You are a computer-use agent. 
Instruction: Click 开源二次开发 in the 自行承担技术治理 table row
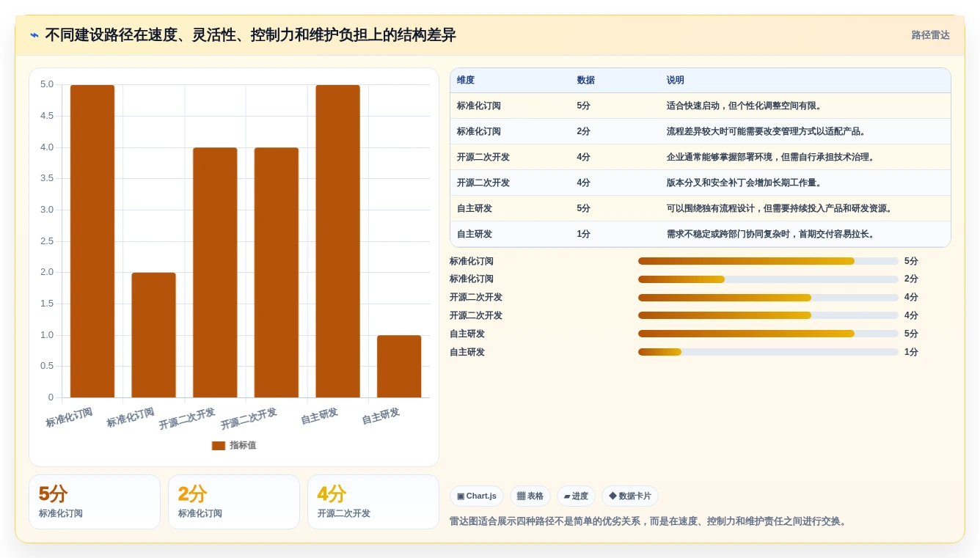pos(483,158)
